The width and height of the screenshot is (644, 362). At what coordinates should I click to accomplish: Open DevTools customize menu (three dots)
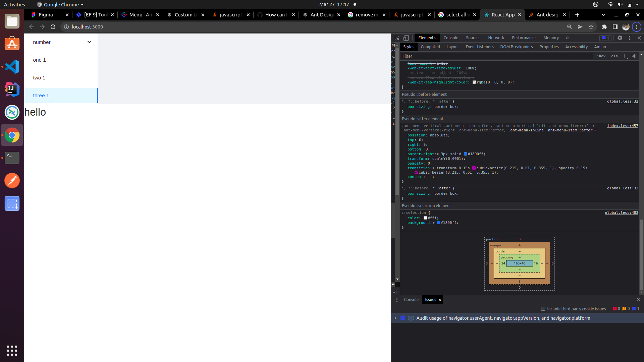(629, 38)
